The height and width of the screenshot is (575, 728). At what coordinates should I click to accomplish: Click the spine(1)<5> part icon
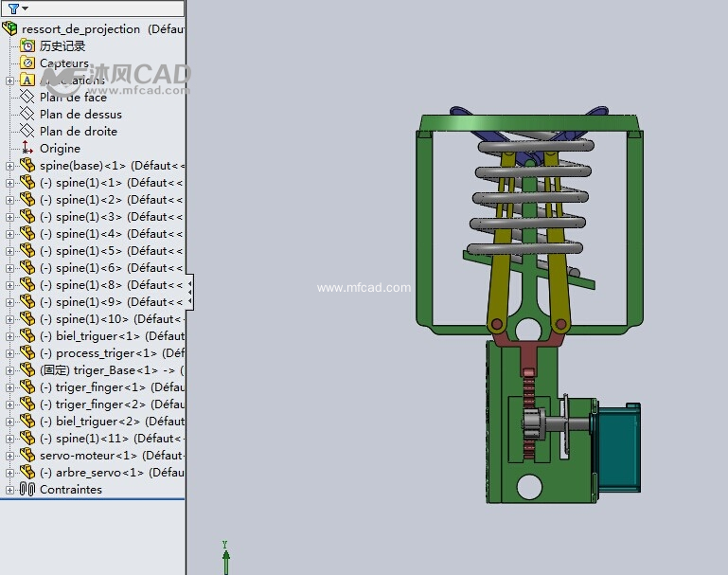(x=27, y=251)
